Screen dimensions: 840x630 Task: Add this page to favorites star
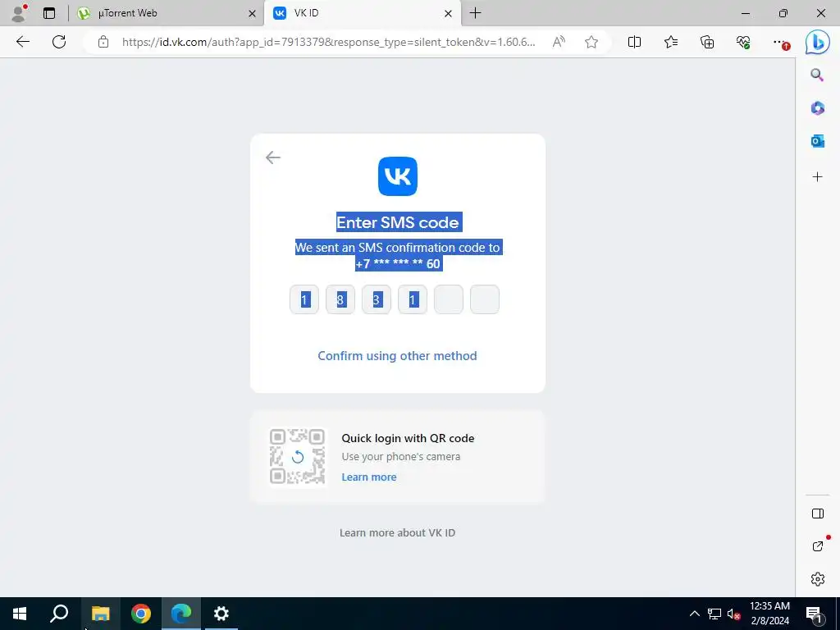(591, 42)
